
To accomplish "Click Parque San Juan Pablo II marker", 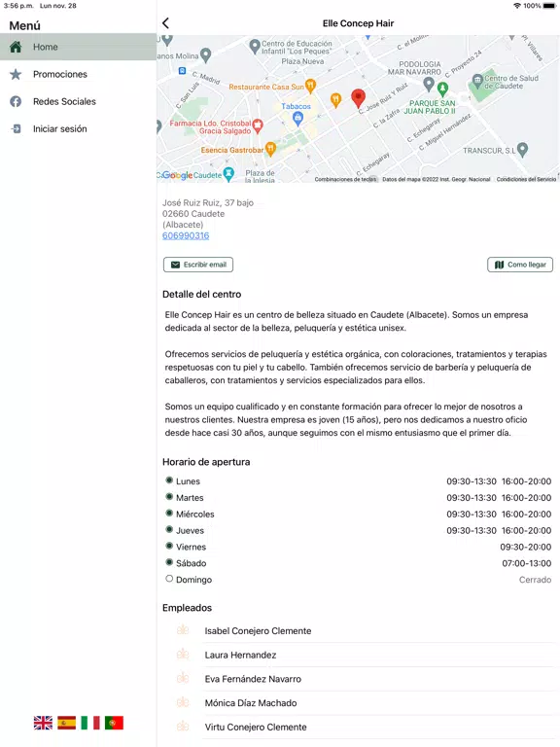I will [443, 89].
